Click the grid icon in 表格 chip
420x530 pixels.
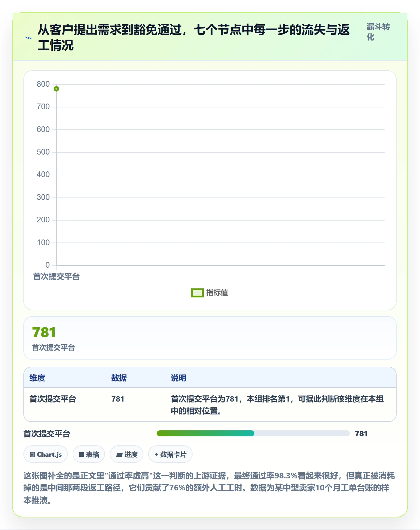coord(81,455)
